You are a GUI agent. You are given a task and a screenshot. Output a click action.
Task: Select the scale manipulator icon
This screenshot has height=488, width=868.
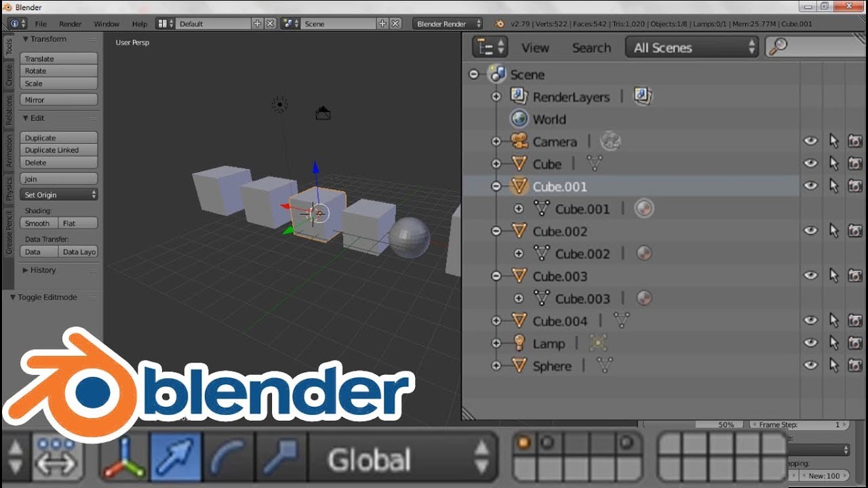[280, 457]
